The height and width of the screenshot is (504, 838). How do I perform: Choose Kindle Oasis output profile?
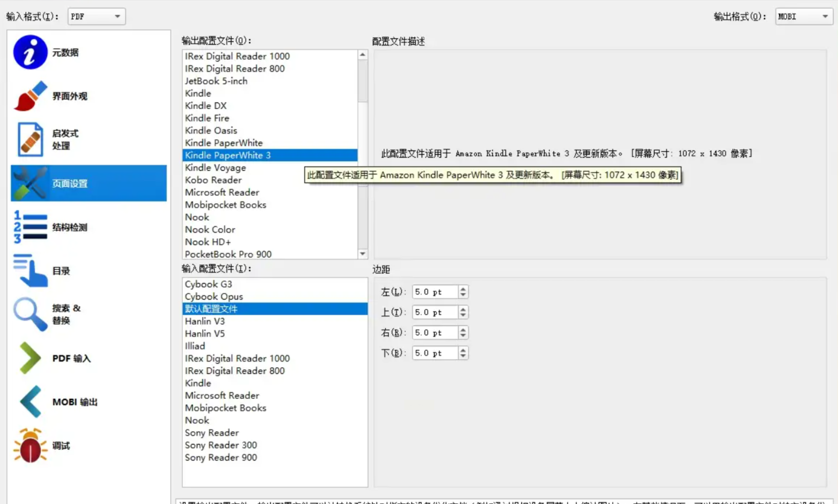pos(211,131)
